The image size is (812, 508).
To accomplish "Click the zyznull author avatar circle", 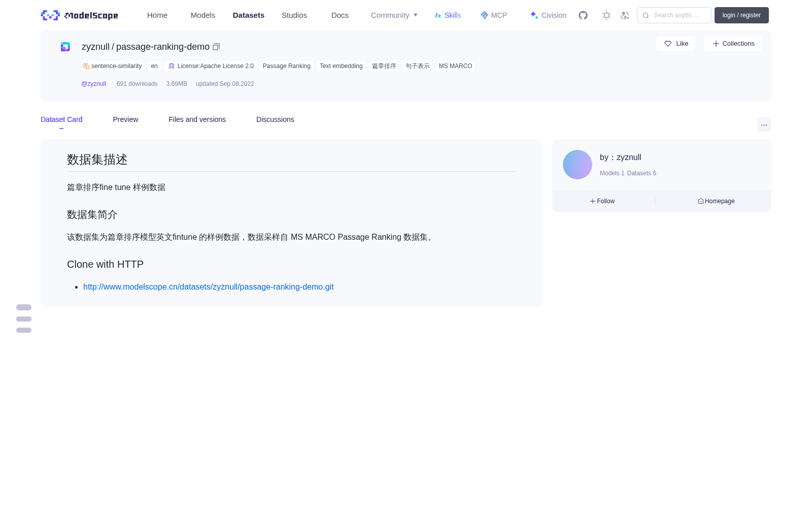I will pyautogui.click(x=578, y=165).
